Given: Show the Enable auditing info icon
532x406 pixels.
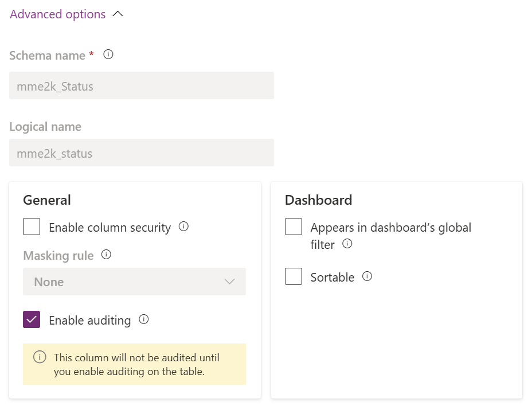Looking at the screenshot, I should pos(144,319).
